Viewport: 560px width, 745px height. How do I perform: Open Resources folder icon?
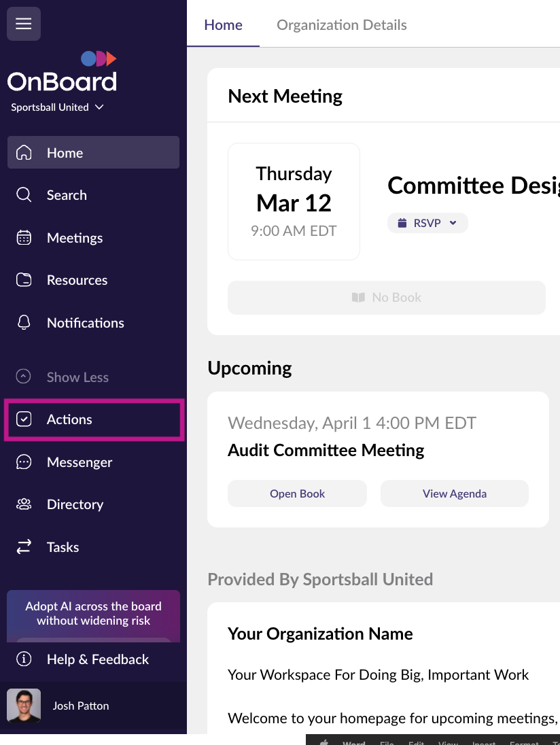[x=24, y=280]
